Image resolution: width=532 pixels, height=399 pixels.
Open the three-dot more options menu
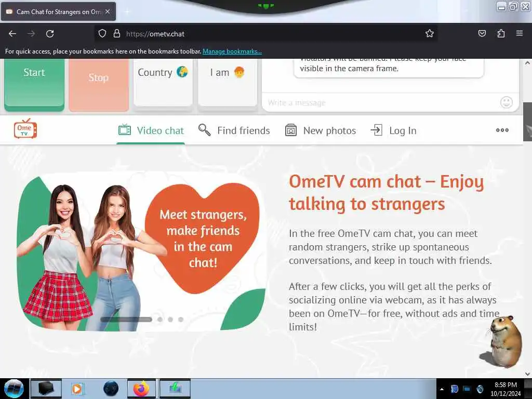[x=502, y=130]
